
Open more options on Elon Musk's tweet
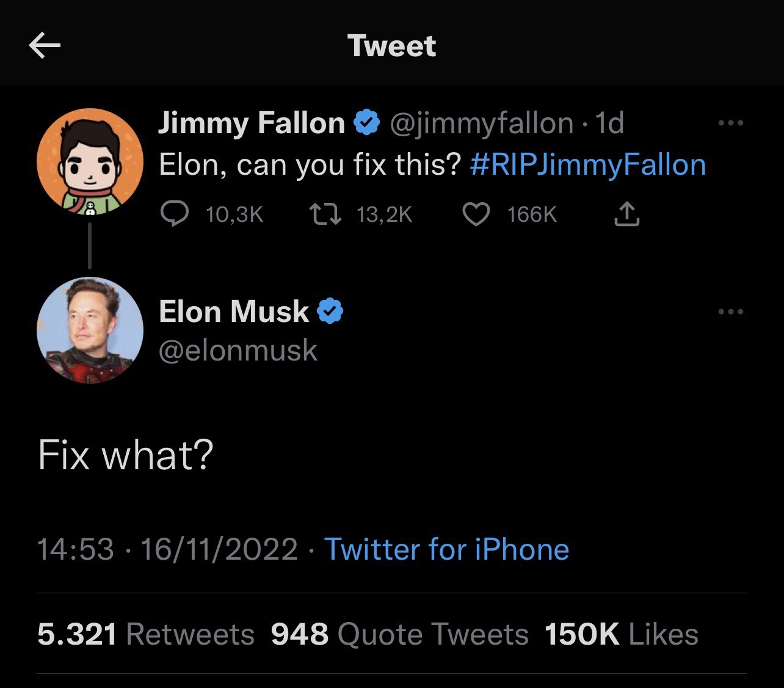pos(731,312)
